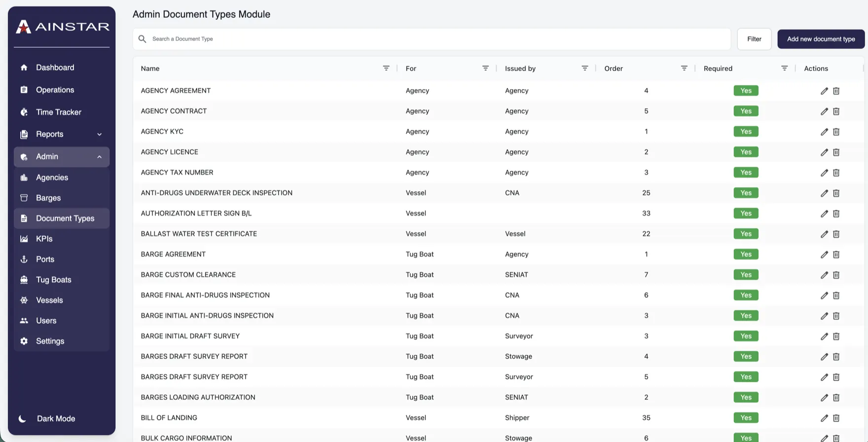Click the AINSTAR logo
The width and height of the screenshot is (868, 442).
click(x=62, y=27)
